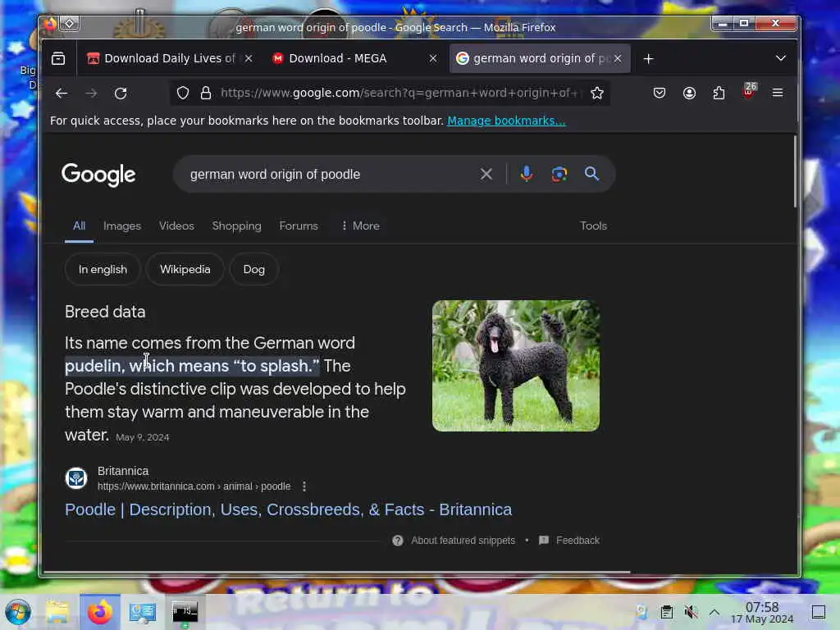Click the page vertical scrollbar thumb
Screen dimensions: 840x630
(795, 171)
